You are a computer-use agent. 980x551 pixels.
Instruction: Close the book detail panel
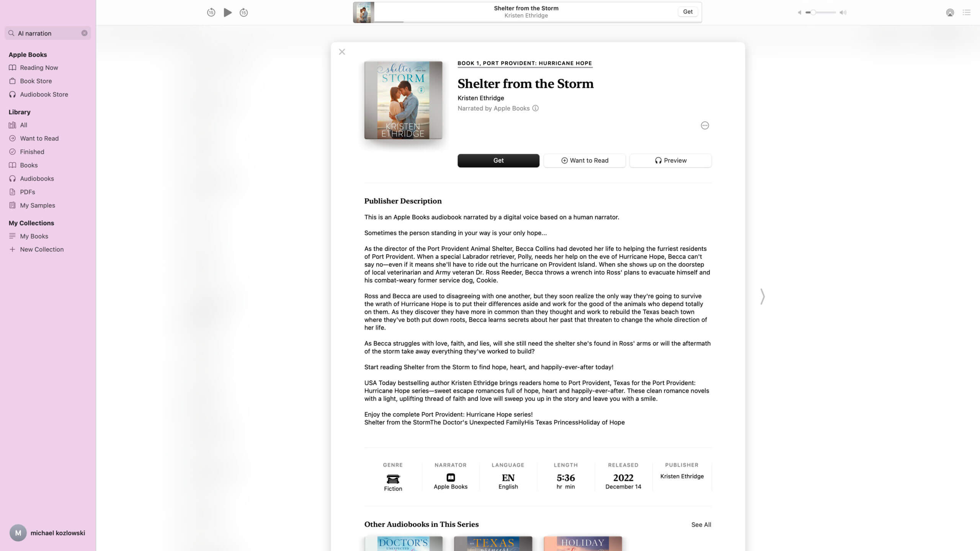click(x=342, y=52)
